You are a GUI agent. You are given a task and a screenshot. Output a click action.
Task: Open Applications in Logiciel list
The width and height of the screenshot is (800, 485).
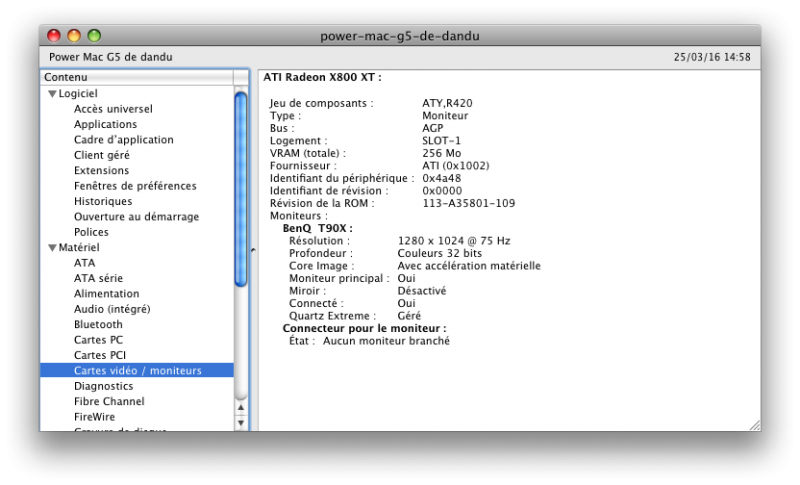pos(105,124)
